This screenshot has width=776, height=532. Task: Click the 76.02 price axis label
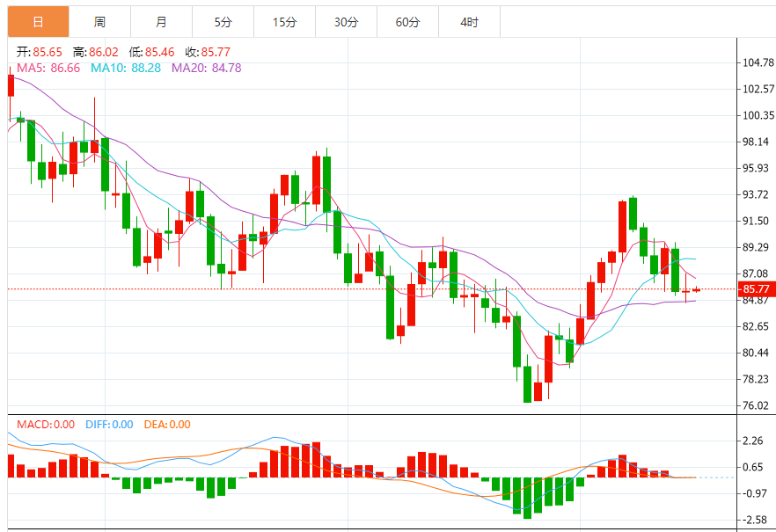(755, 405)
